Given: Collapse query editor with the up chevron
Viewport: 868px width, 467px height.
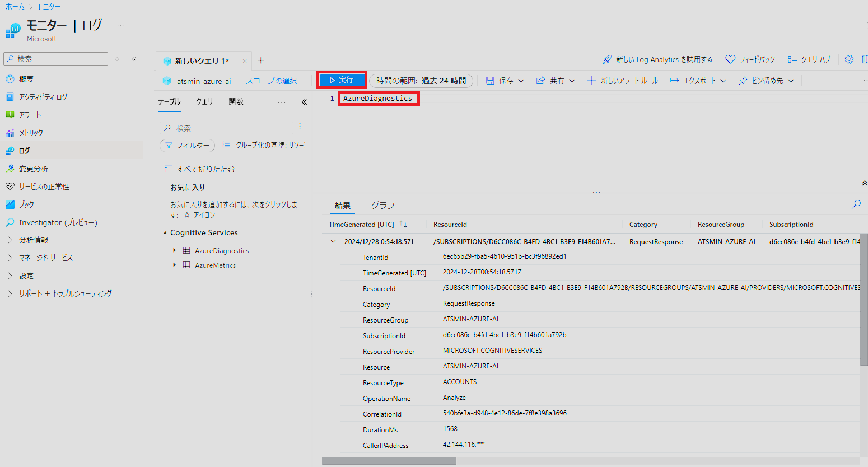Looking at the screenshot, I should click(864, 183).
